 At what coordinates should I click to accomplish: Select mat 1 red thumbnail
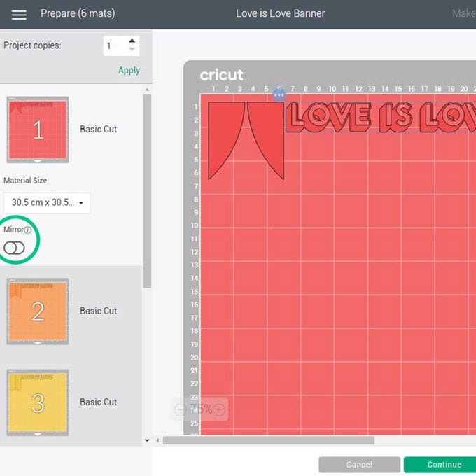(x=38, y=129)
